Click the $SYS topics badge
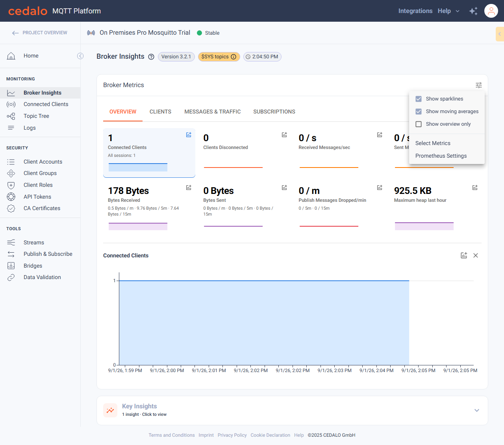 (219, 57)
